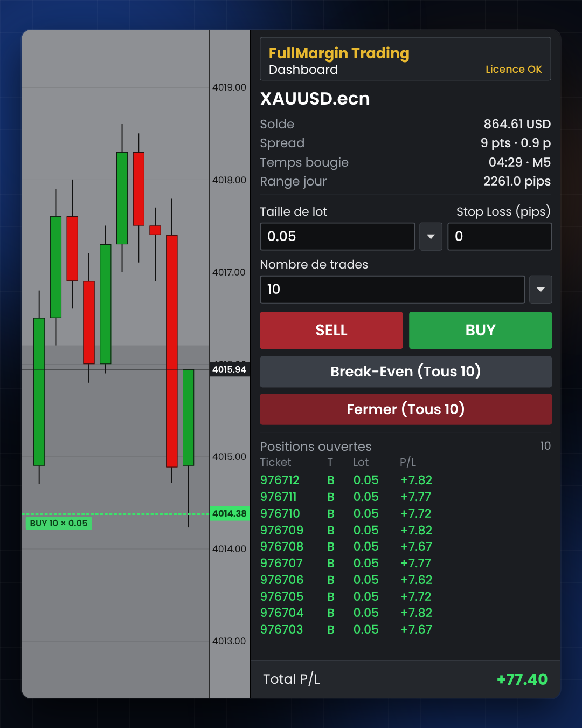Screen dimensions: 582x728
Task: Click the 2261.0 pips range value
Action: pyautogui.click(x=517, y=181)
